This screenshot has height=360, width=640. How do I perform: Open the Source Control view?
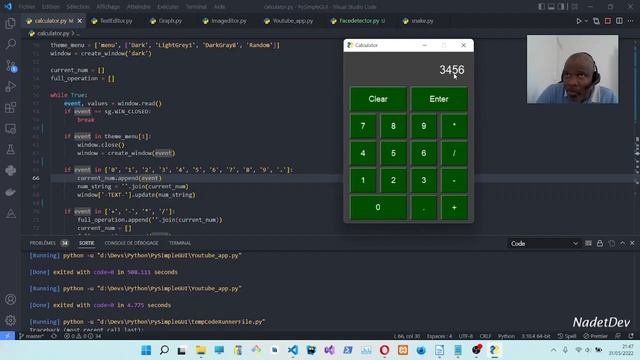pyautogui.click(x=11, y=65)
